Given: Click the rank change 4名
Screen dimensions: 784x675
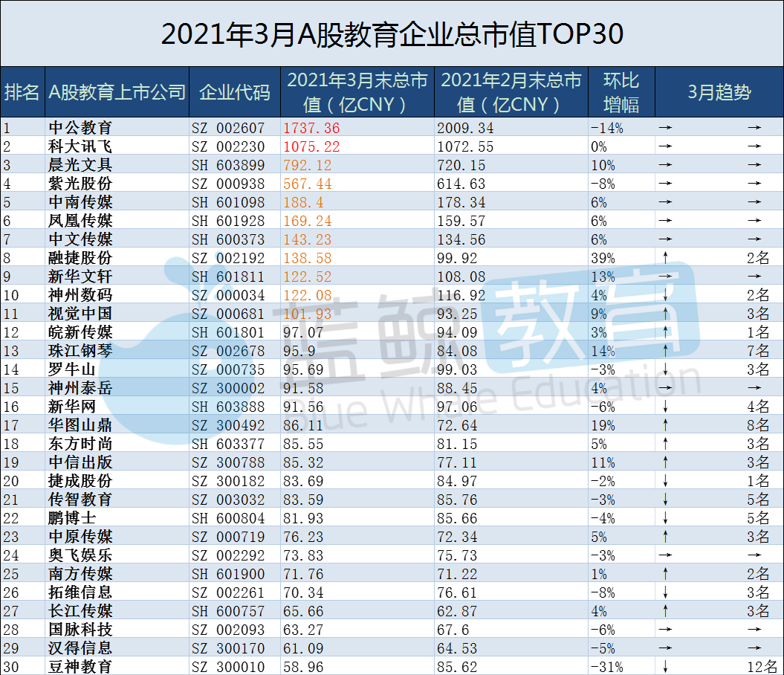Looking at the screenshot, I should pos(758,407).
